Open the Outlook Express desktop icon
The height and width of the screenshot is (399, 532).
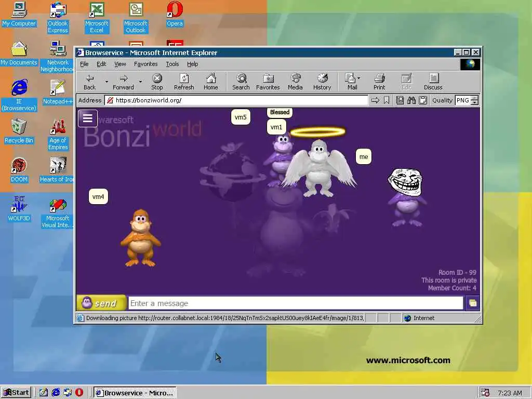58,17
